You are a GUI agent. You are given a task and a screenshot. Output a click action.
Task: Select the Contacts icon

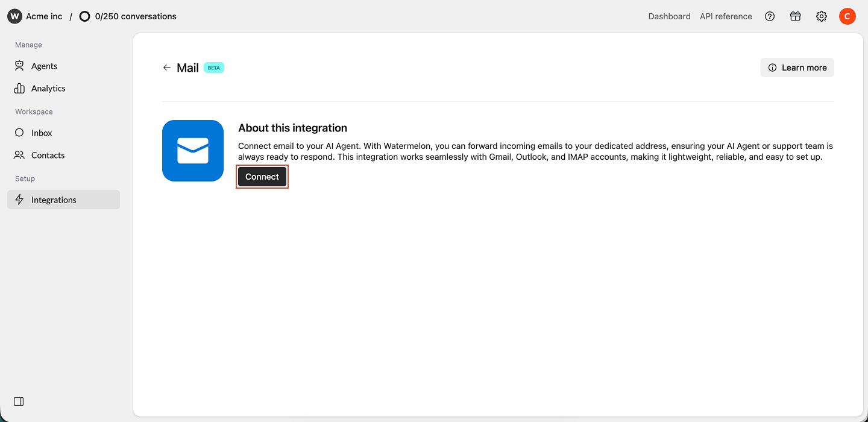pyautogui.click(x=19, y=155)
